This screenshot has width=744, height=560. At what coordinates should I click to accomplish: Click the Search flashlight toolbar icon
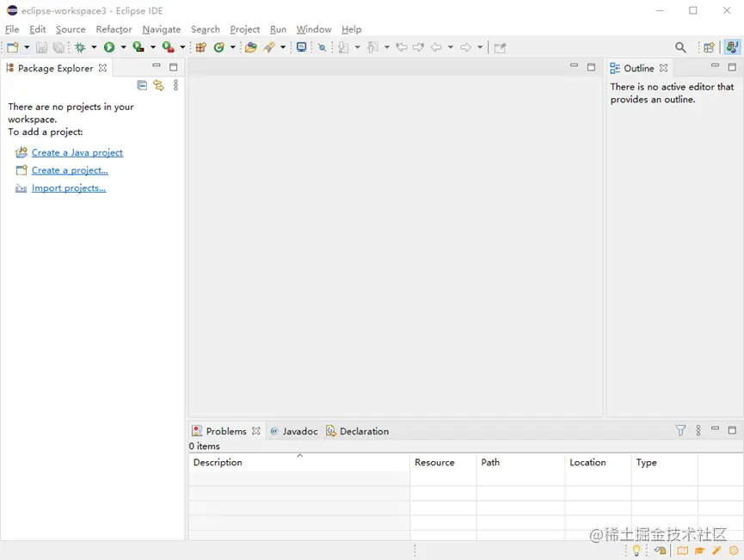269,47
